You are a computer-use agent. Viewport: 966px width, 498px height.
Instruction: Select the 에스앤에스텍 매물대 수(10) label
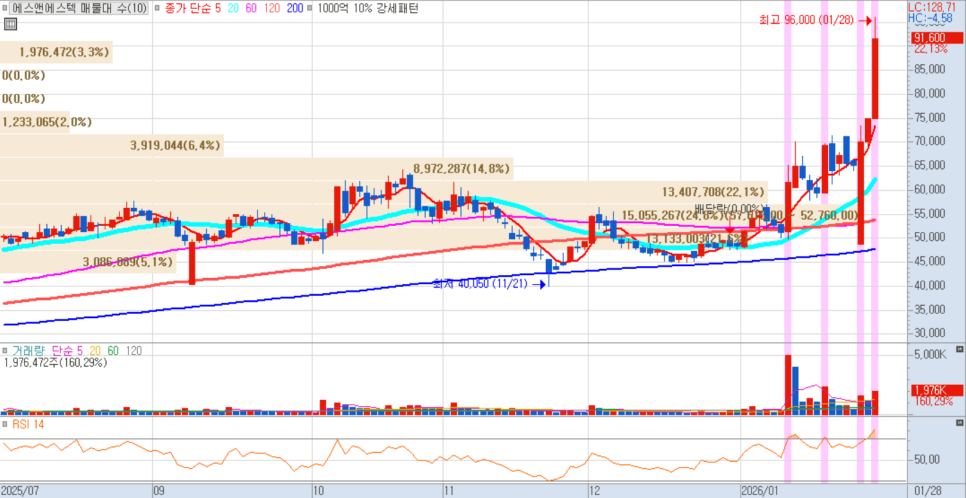(78, 9)
